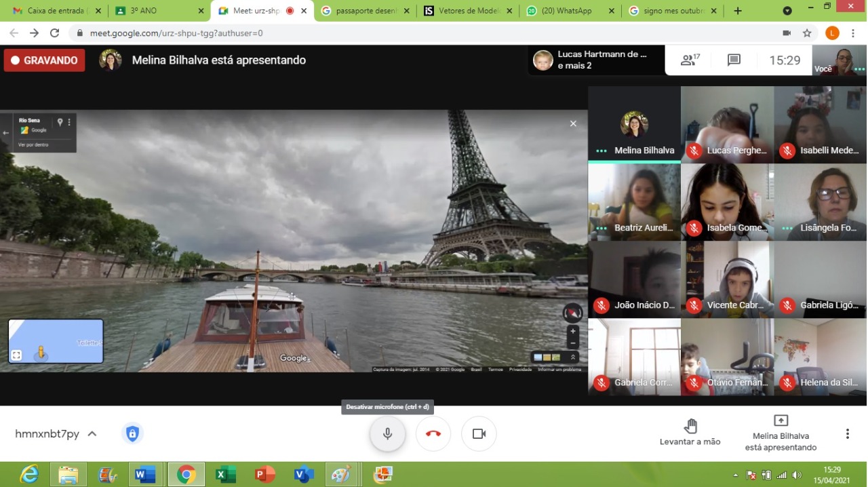Viewport: 868px width, 487px height.
Task: Zoom in on the Street View
Action: [x=573, y=332]
